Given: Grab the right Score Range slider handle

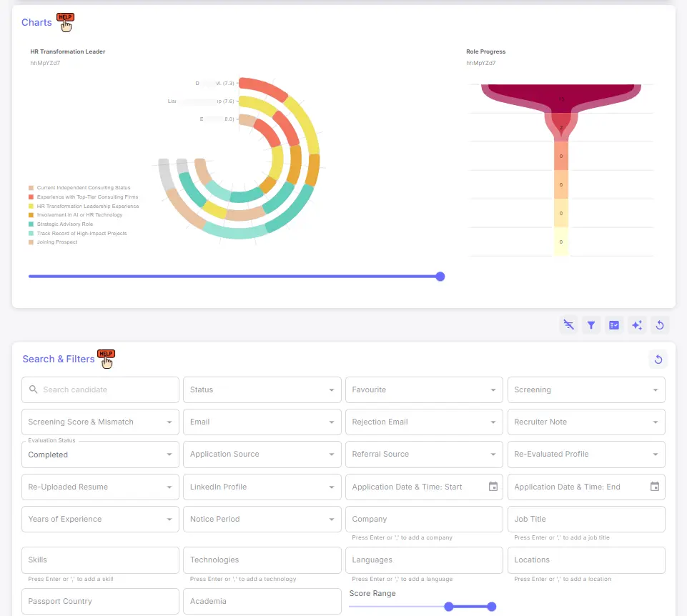Looking at the screenshot, I should (492, 607).
